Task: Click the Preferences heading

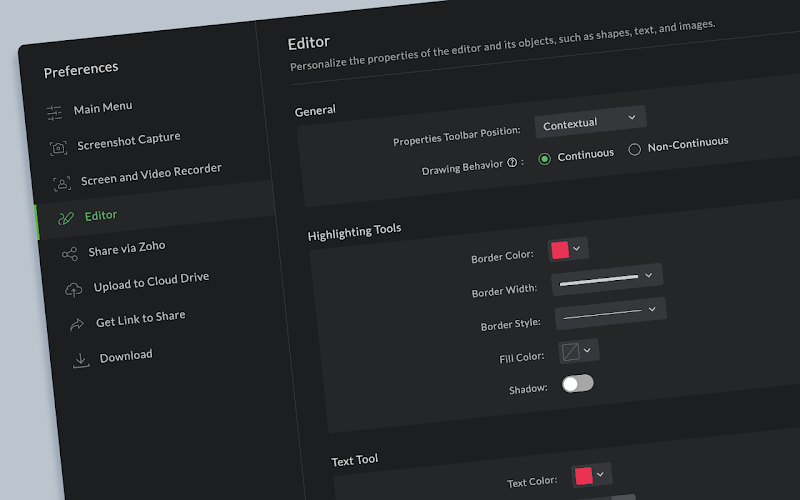Action: point(81,69)
